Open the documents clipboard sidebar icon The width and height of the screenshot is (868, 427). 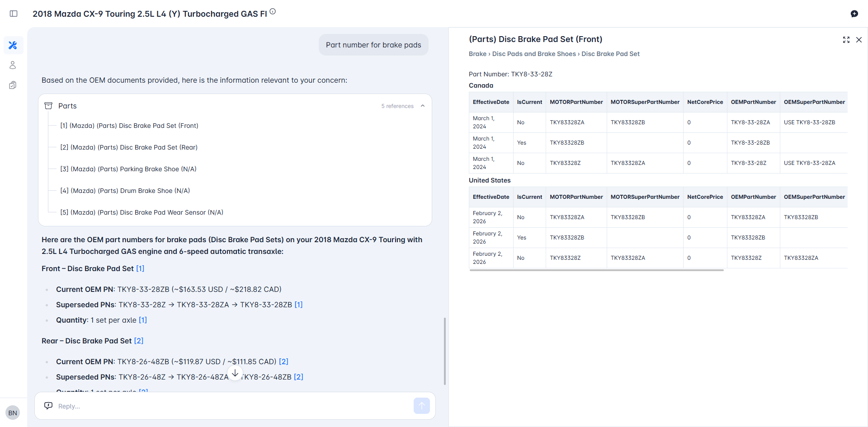(13, 85)
